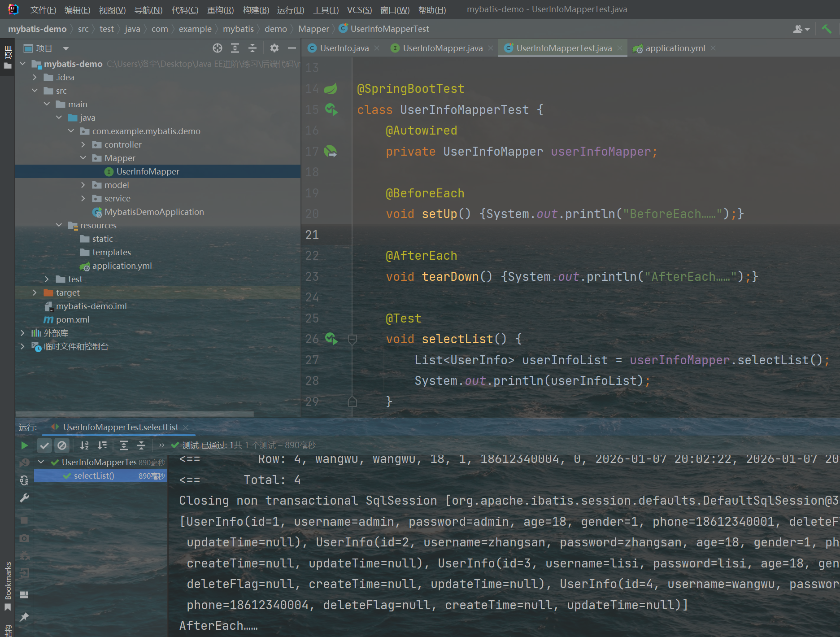Toggle code fold marker at line 26
Viewport: 840px width, 637px height.
(x=353, y=339)
